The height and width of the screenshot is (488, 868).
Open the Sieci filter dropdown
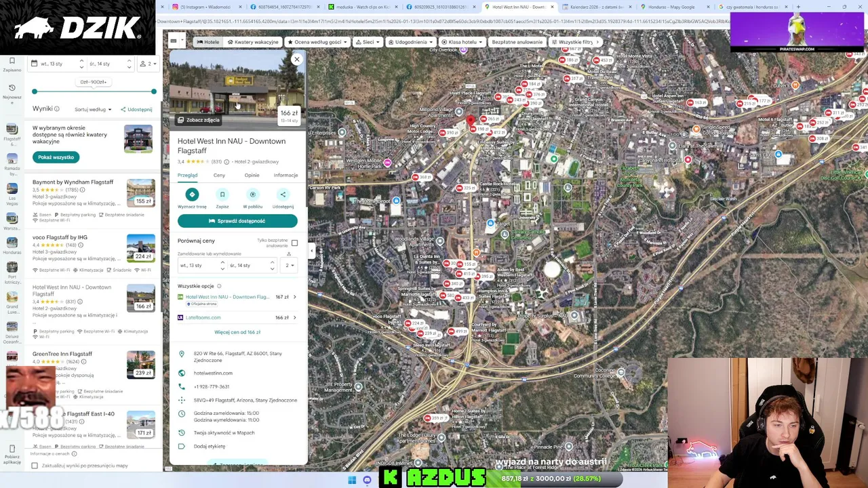coord(368,42)
